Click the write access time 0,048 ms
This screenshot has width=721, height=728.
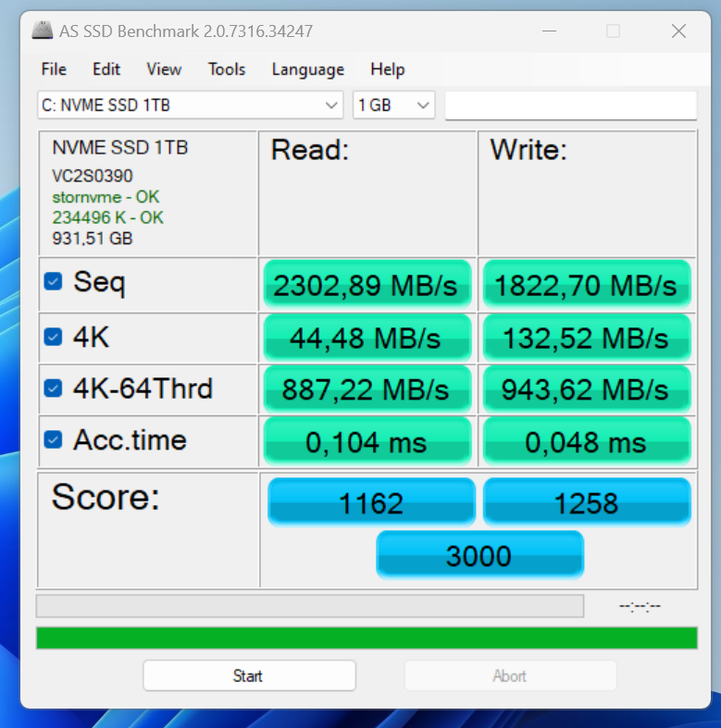pyautogui.click(x=587, y=441)
